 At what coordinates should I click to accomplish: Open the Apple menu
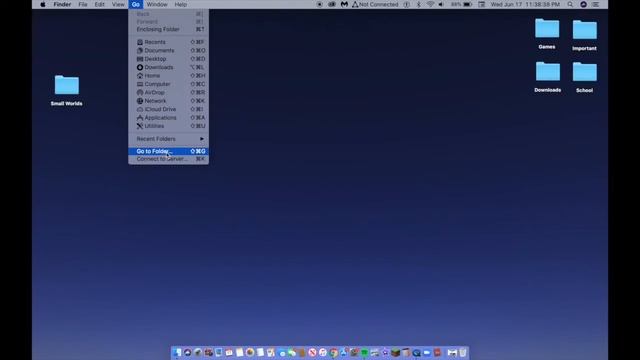click(x=42, y=4)
